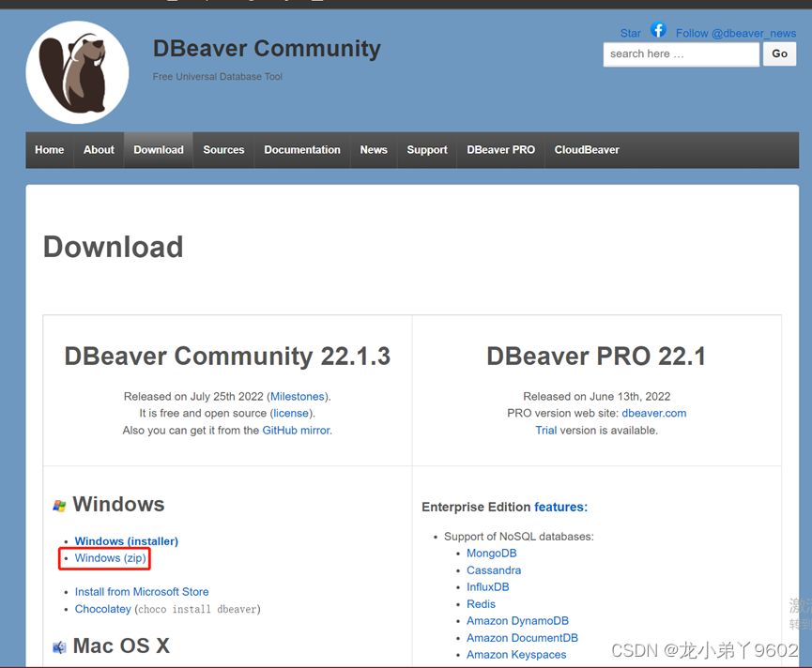Download Windows (installer) link
Image resolution: width=812 pixels, height=668 pixels.
(x=127, y=541)
